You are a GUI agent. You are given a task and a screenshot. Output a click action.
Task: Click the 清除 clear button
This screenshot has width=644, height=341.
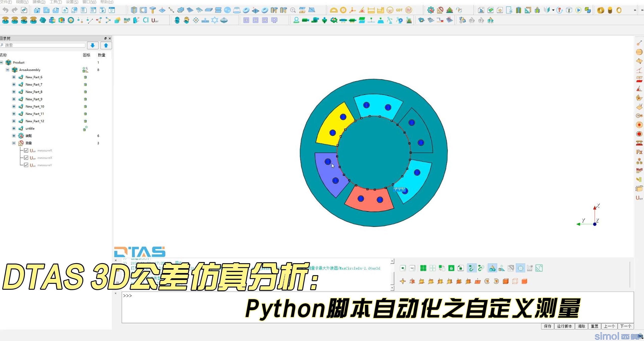pos(581,326)
